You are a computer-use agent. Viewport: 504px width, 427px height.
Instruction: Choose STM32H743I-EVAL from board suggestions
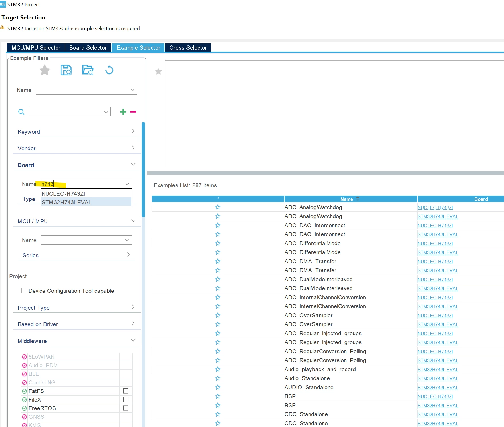pyautogui.click(x=86, y=202)
